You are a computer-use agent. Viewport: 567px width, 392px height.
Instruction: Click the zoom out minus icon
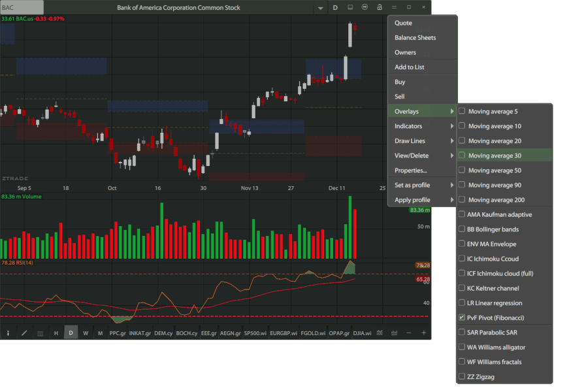pos(409,333)
